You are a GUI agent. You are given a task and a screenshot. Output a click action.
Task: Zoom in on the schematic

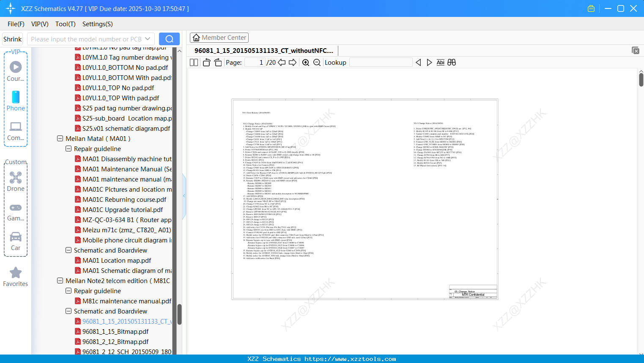tap(305, 62)
